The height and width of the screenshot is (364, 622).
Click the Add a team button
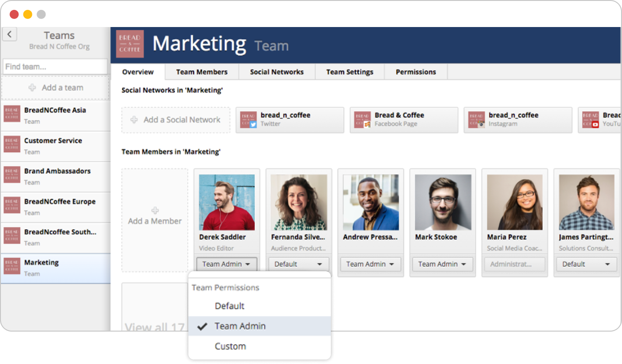point(55,88)
